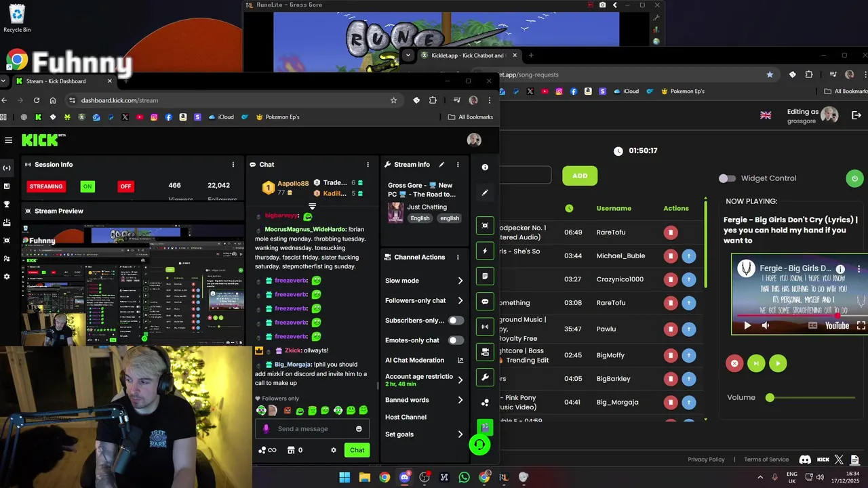Open Session Info three-dot menu
The image size is (868, 488).
(233, 164)
